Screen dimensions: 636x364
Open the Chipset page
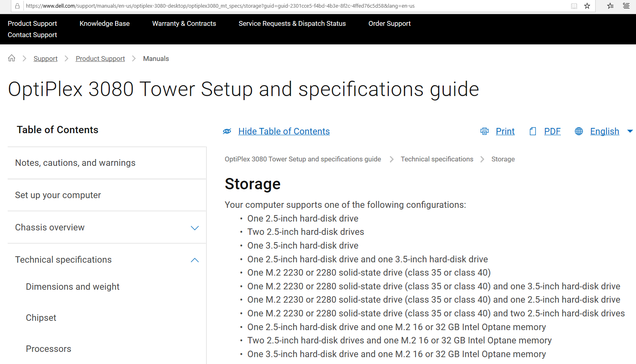41,318
